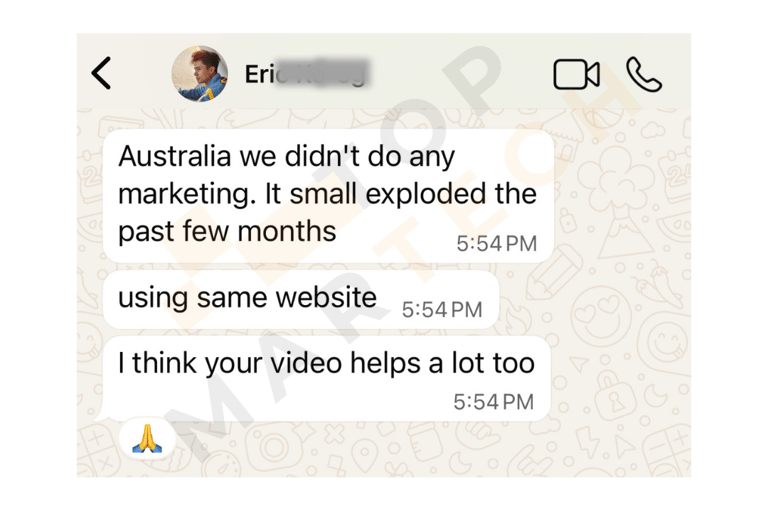
Task: Click 'past few months' text line
Action: pyautogui.click(x=227, y=231)
